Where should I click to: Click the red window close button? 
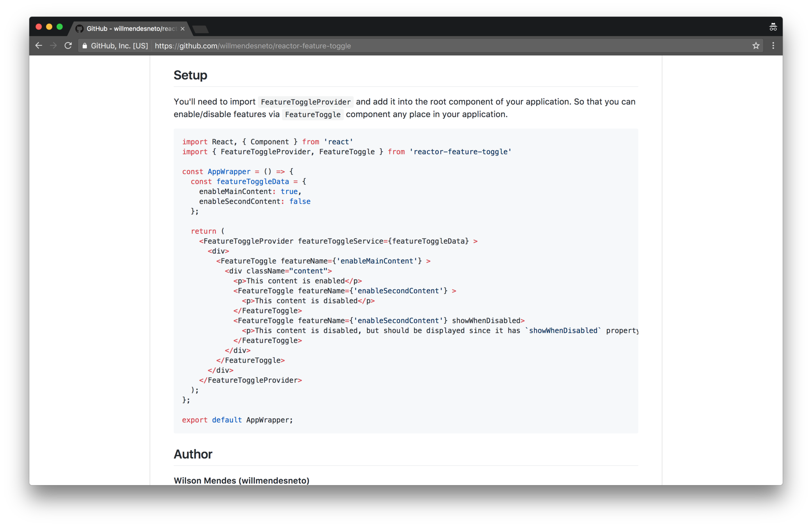(39, 27)
